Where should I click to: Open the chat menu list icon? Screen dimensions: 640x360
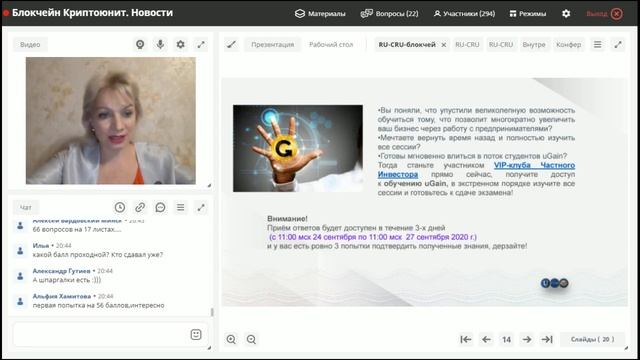180,207
